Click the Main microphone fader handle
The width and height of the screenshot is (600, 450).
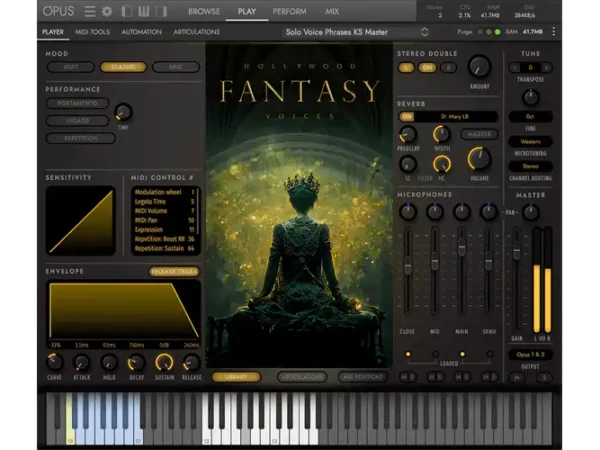click(x=462, y=248)
